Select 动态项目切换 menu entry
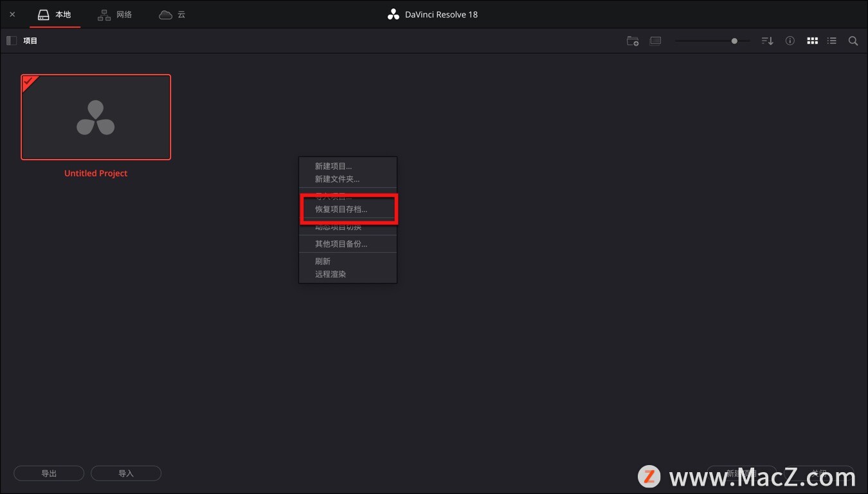This screenshot has width=868, height=494. (x=347, y=227)
